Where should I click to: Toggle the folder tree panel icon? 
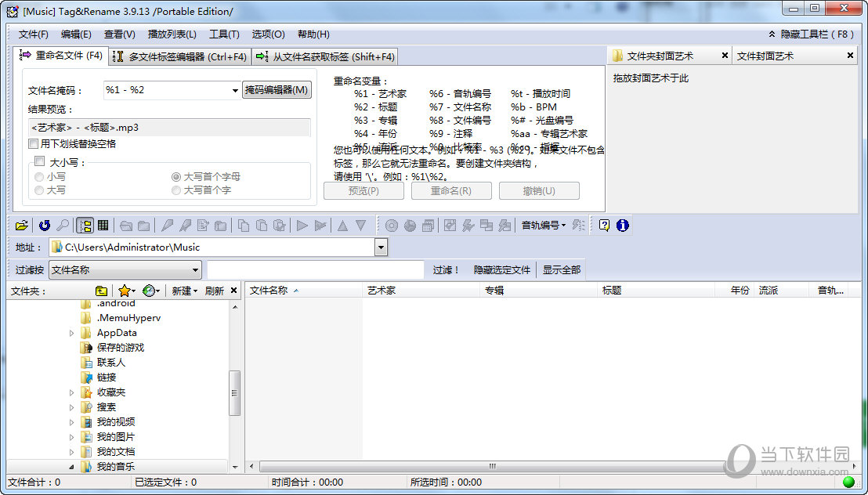click(x=85, y=226)
